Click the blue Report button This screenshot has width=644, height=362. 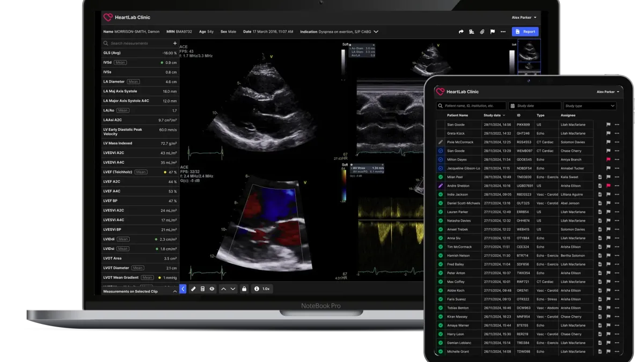tap(525, 32)
